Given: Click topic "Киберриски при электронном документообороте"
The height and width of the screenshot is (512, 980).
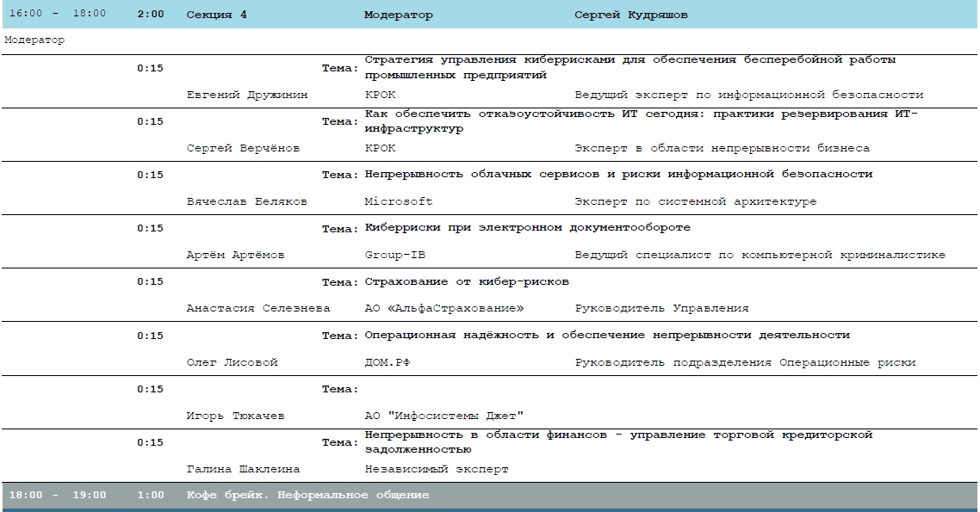Looking at the screenshot, I should click(x=528, y=228).
